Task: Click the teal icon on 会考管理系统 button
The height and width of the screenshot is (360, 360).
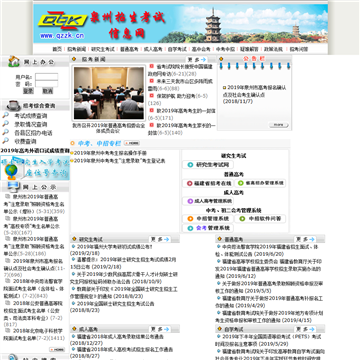Action: (x=190, y=228)
